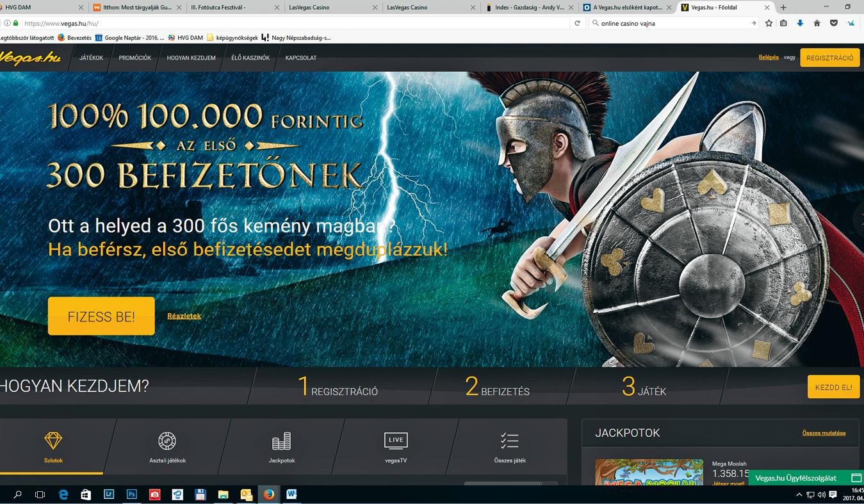Close the Vegas.hu - Főoldal tab
This screenshot has height=504, width=864.
(x=767, y=8)
